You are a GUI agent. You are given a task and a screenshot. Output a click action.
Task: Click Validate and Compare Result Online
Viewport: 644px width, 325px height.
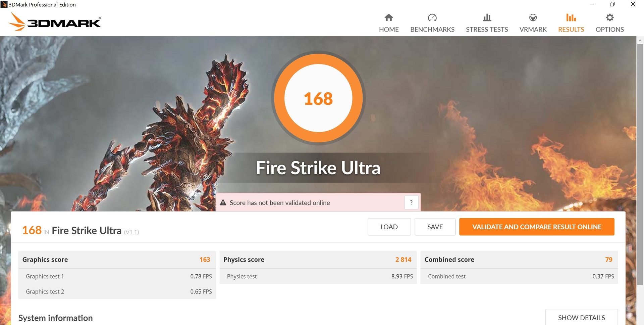(x=537, y=227)
